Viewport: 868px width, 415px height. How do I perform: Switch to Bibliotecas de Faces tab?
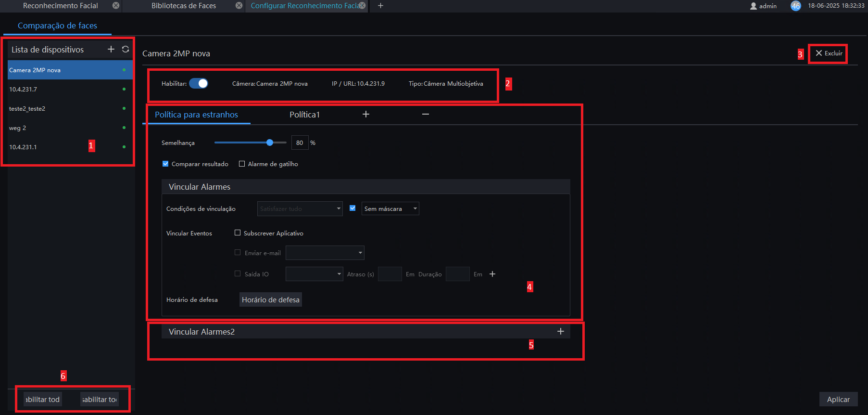click(184, 6)
